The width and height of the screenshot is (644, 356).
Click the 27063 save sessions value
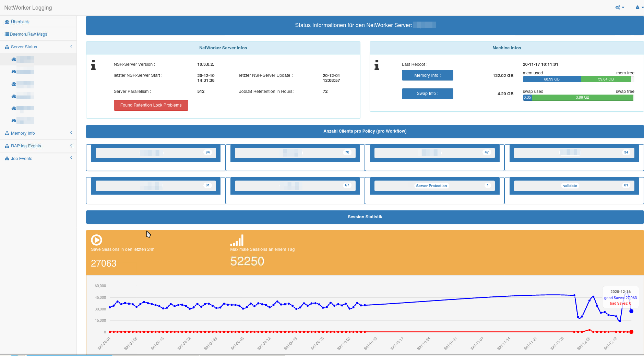pyautogui.click(x=104, y=263)
